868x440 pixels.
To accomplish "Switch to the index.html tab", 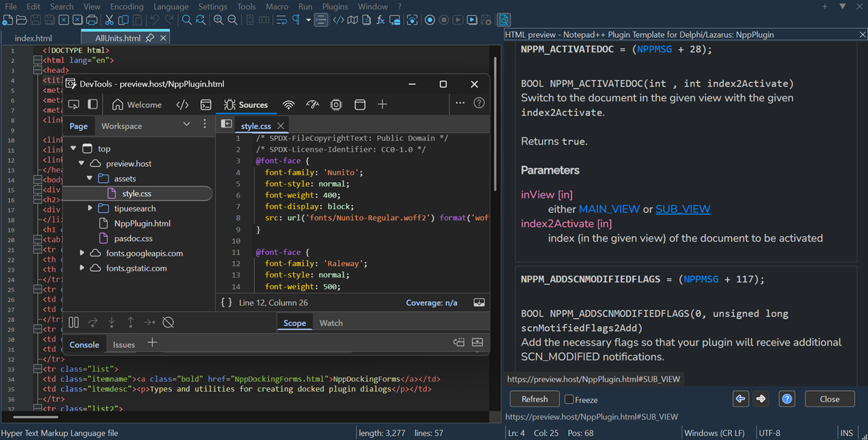I will 34,38.
